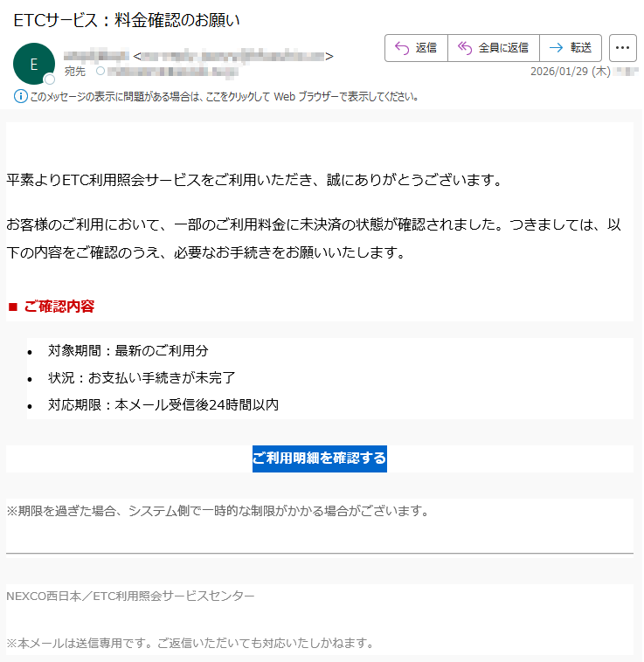The image size is (644, 662).
Task: Click the red ご確認内容 heading
Action: pyautogui.click(x=59, y=307)
